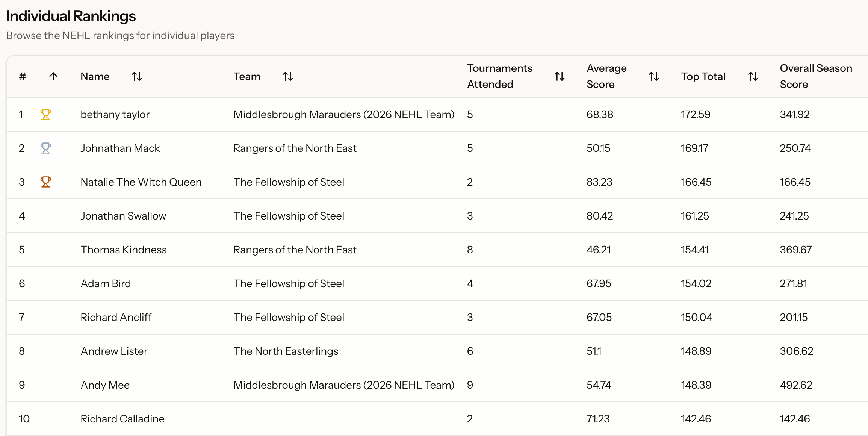
Task: Click the Tournaments Attended column header text
Action: [x=499, y=76]
